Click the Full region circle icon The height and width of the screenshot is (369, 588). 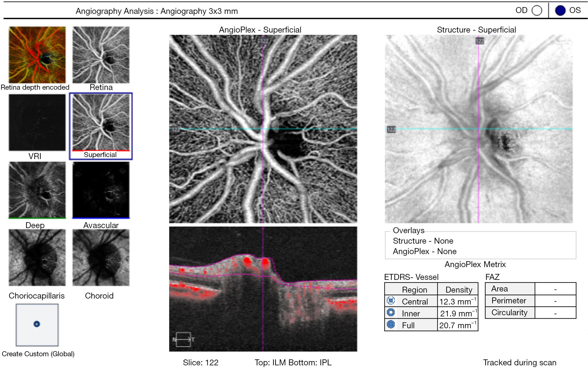click(x=391, y=324)
